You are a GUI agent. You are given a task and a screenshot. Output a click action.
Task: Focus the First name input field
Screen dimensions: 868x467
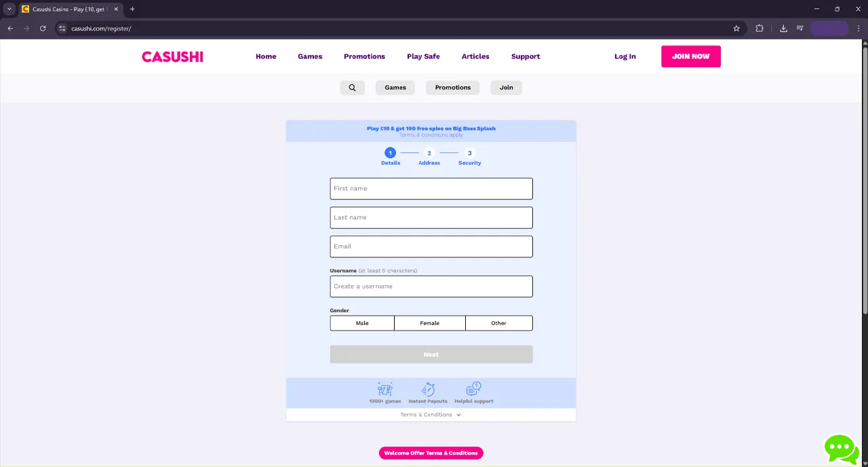431,189
